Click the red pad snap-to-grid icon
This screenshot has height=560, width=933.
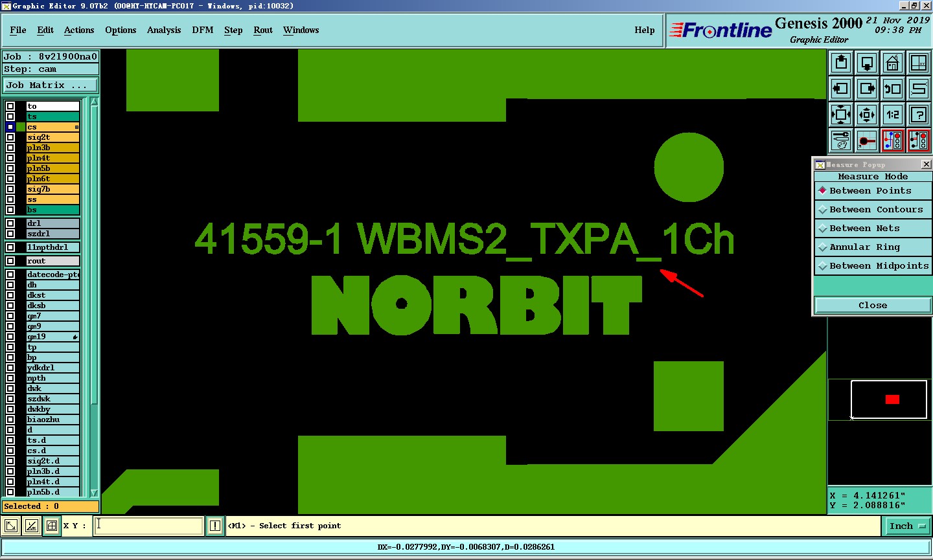click(x=867, y=140)
